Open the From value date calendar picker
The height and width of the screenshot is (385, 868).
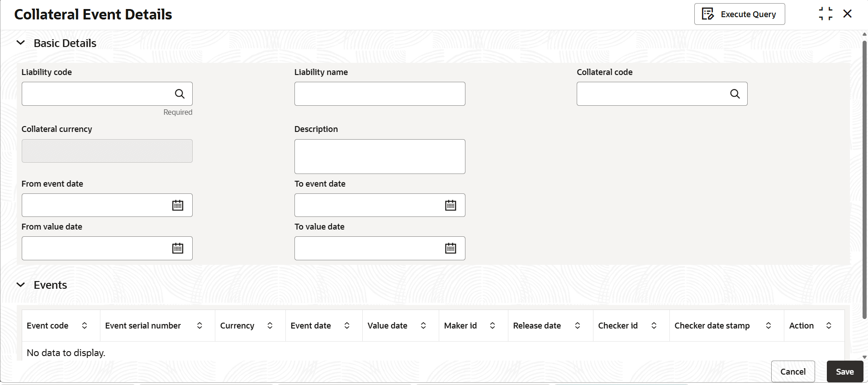(x=178, y=249)
